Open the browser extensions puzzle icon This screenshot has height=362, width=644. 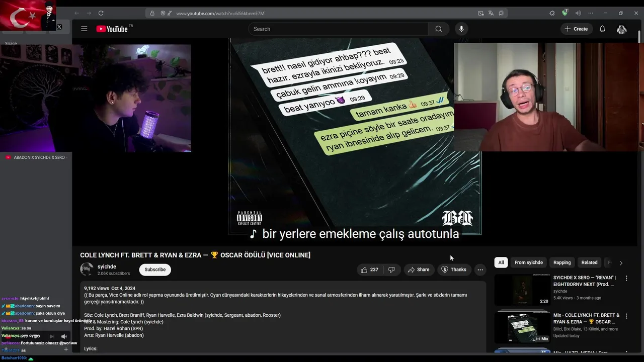[552, 13]
